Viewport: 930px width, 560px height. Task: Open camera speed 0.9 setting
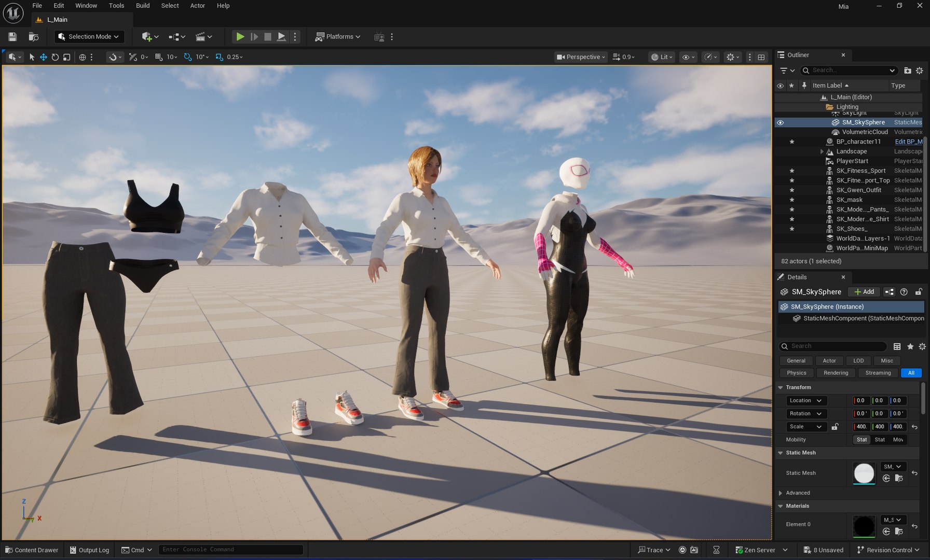click(x=623, y=57)
